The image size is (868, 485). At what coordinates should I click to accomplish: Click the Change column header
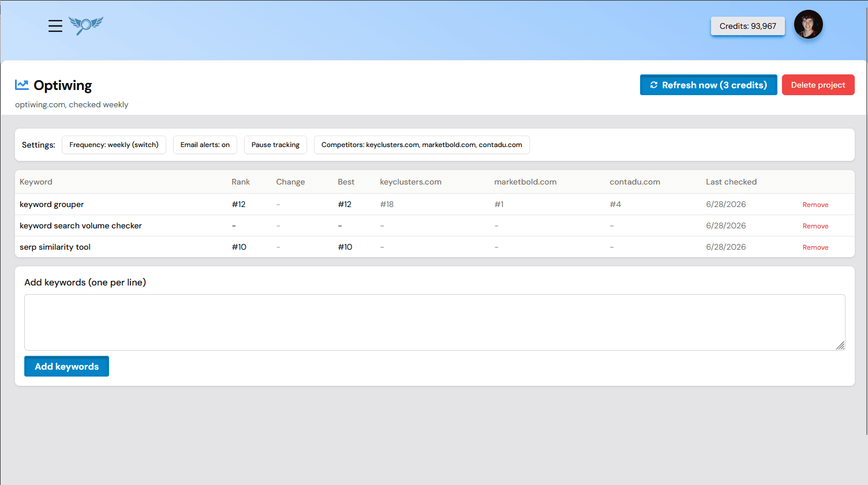tap(290, 182)
